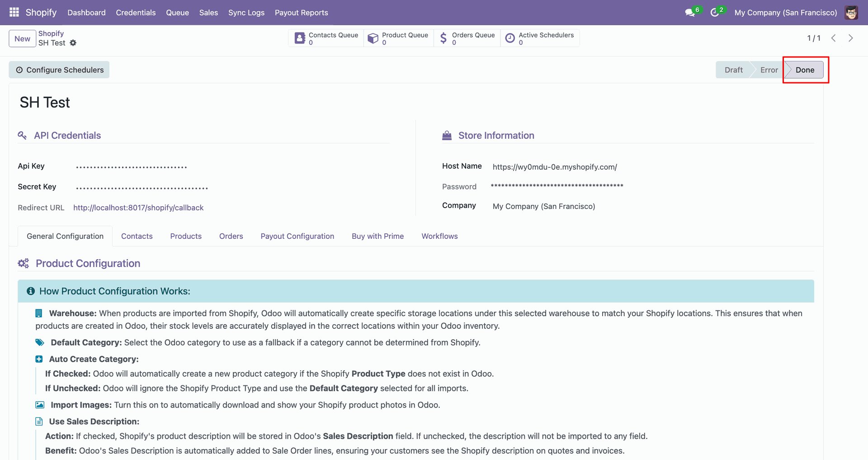Viewport: 868px width, 460px height.
Task: Switch to the General Configuration tab
Action: tap(65, 236)
